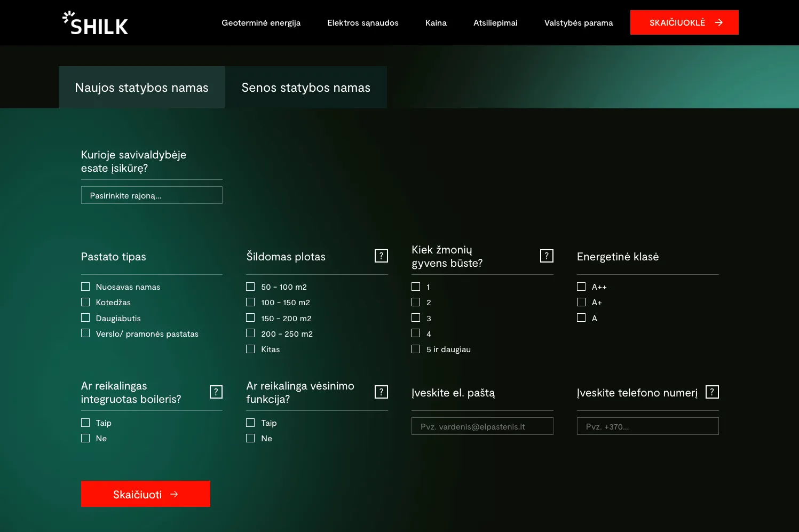Screen dimensions: 799x532
Task: Focus the email input field
Action: 482,426
